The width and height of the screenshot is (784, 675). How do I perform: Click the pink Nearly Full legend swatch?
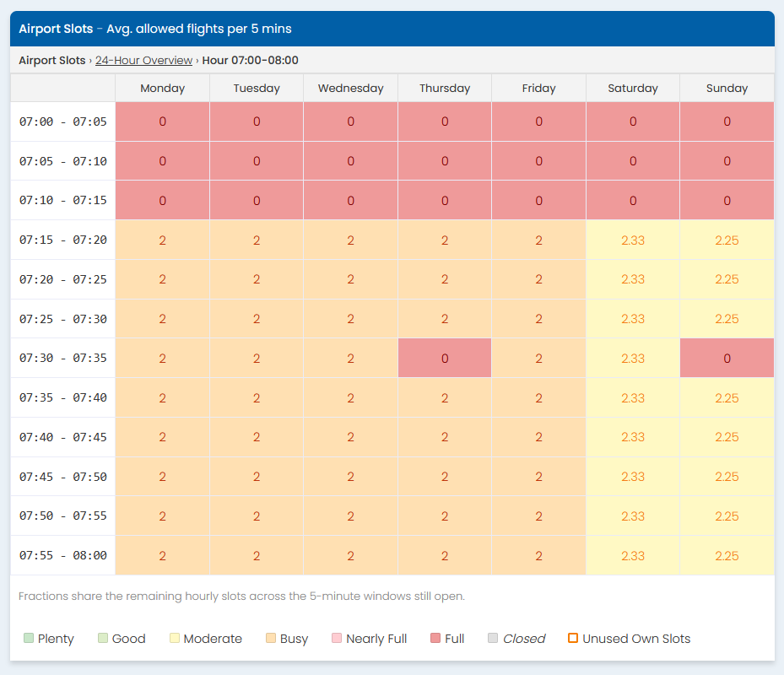(x=337, y=639)
